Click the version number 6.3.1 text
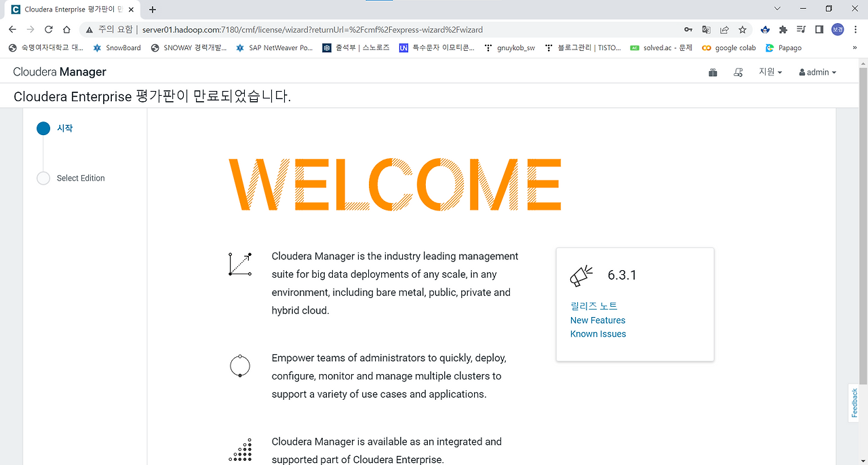 tap(622, 275)
